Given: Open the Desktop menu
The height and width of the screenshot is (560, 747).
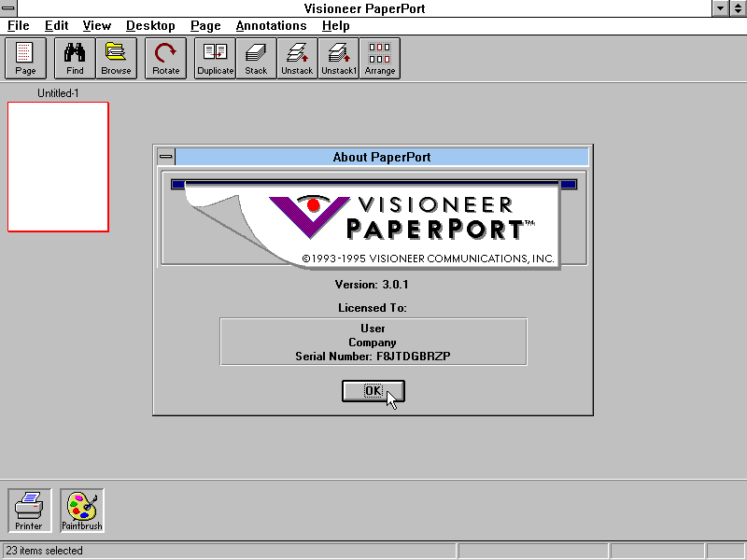Looking at the screenshot, I should click(x=150, y=26).
